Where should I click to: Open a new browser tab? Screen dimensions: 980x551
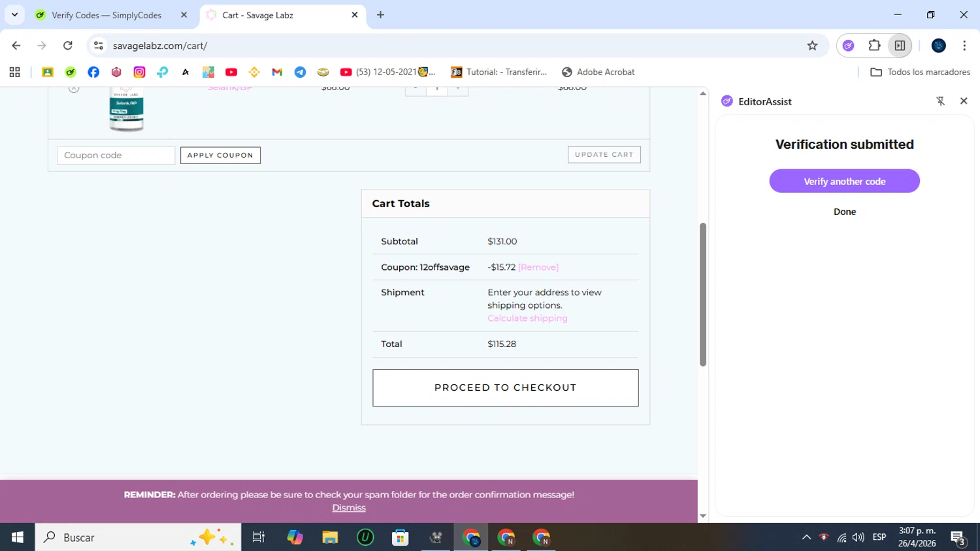click(380, 14)
